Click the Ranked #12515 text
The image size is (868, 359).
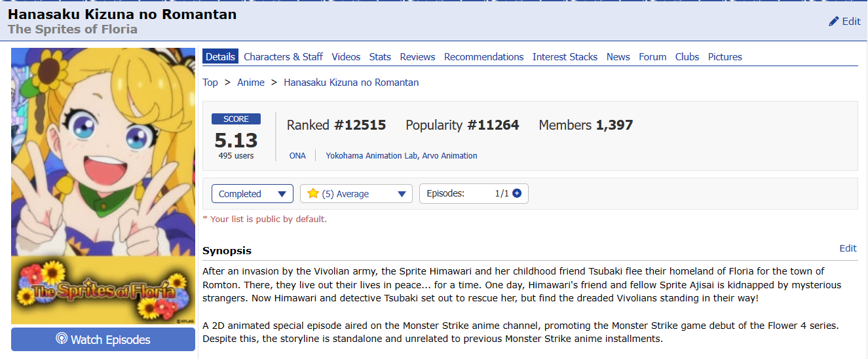(x=336, y=125)
